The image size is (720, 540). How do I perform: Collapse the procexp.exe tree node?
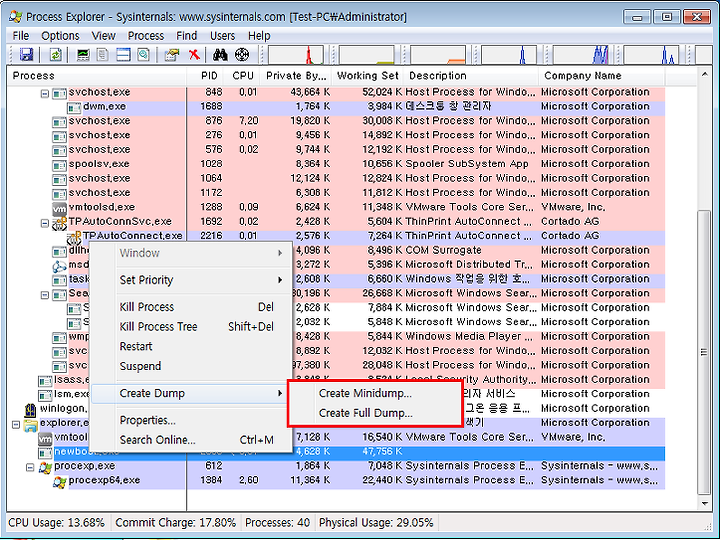tap(30, 467)
